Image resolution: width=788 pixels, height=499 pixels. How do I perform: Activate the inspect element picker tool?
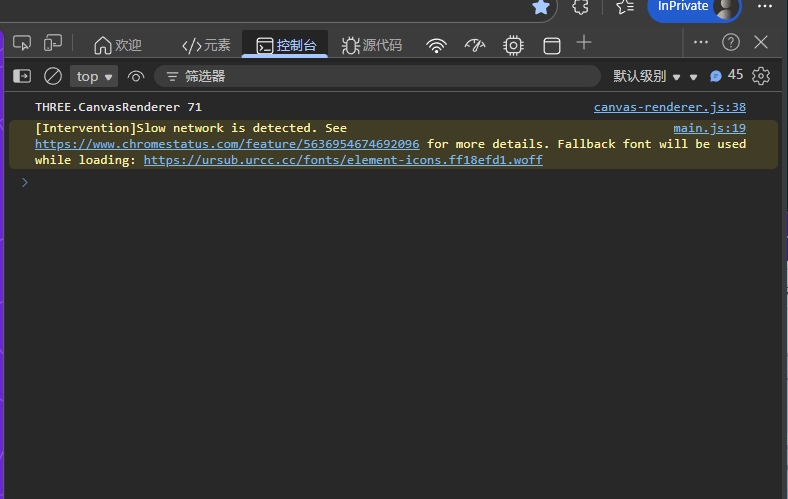pos(22,44)
